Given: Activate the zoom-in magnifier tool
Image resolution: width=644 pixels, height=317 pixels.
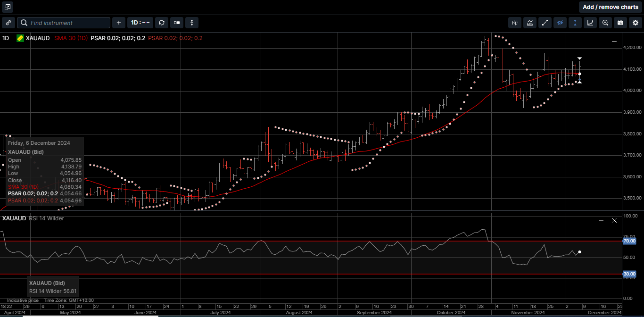Looking at the screenshot, I should 605,23.
